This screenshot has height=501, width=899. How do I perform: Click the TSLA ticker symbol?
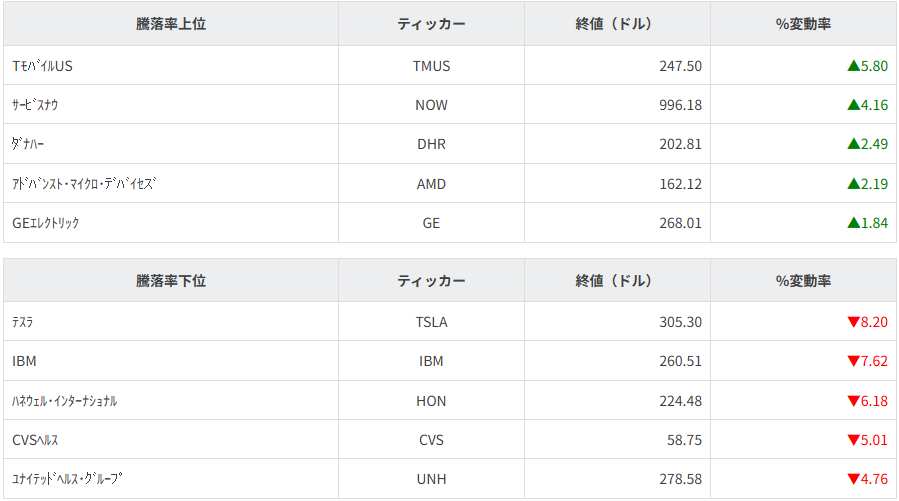click(x=431, y=322)
